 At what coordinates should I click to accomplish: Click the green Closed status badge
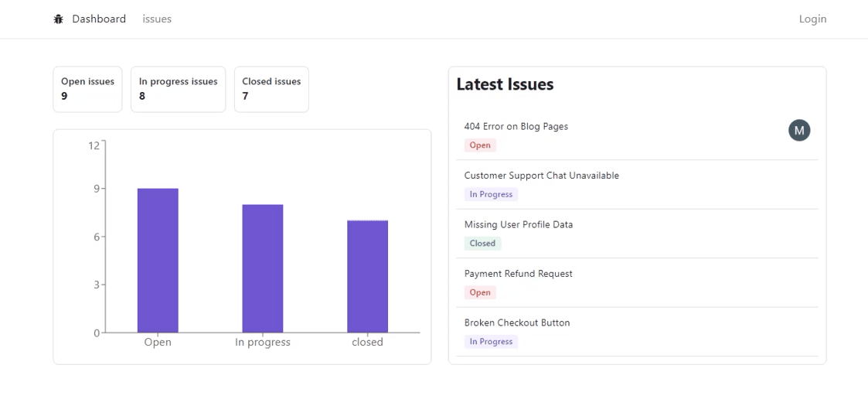click(x=482, y=244)
